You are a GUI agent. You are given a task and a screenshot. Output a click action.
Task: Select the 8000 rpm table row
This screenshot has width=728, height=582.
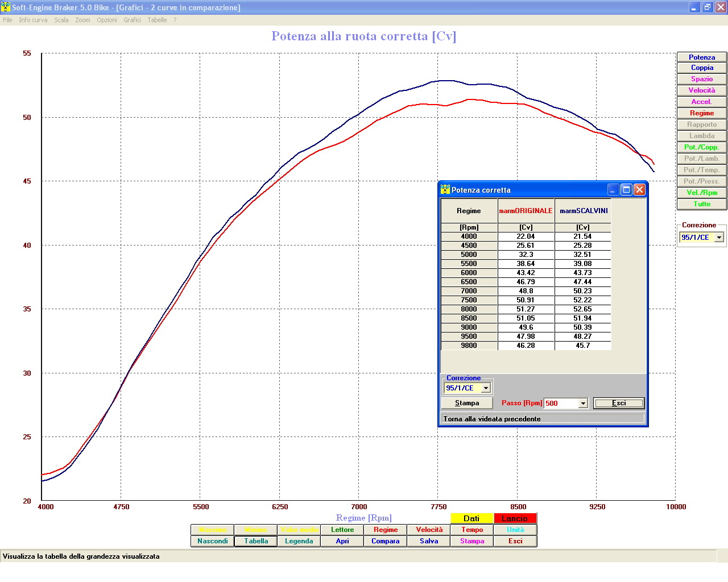point(526,309)
